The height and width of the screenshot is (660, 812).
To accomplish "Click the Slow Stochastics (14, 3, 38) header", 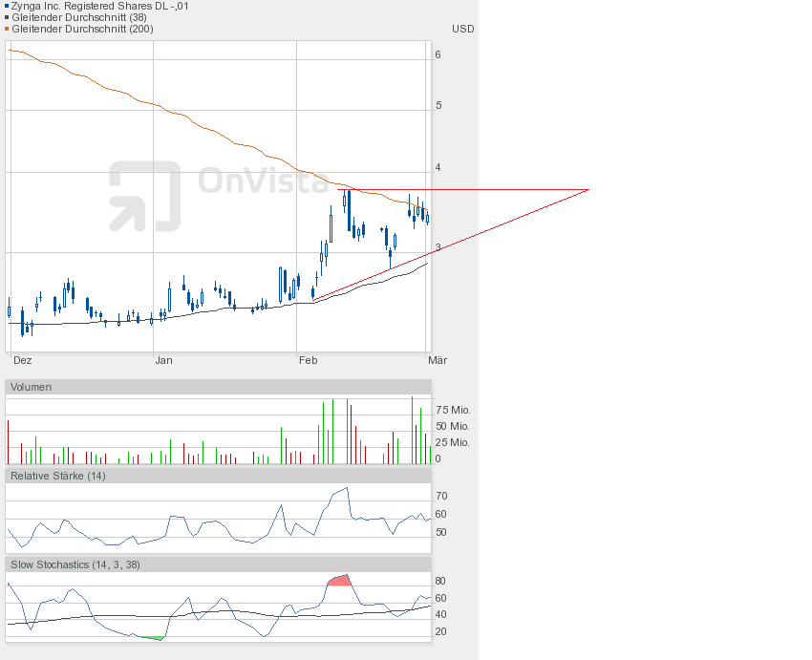I will point(75,564).
